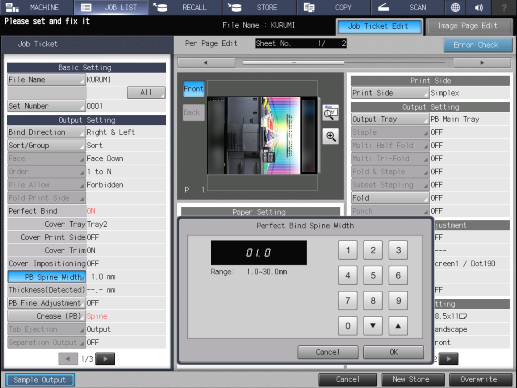Viewport: 517px width, 388px height.
Task: Open the Crease (PB) setting
Action: [x=46, y=316]
